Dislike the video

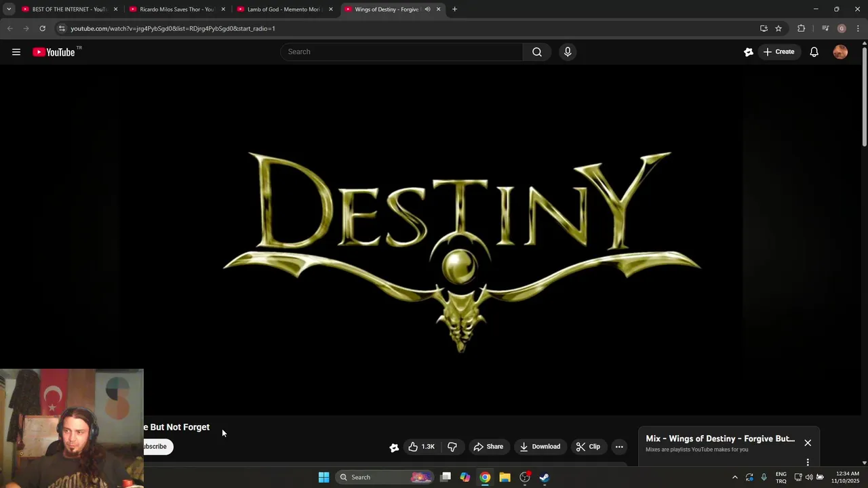(x=452, y=447)
